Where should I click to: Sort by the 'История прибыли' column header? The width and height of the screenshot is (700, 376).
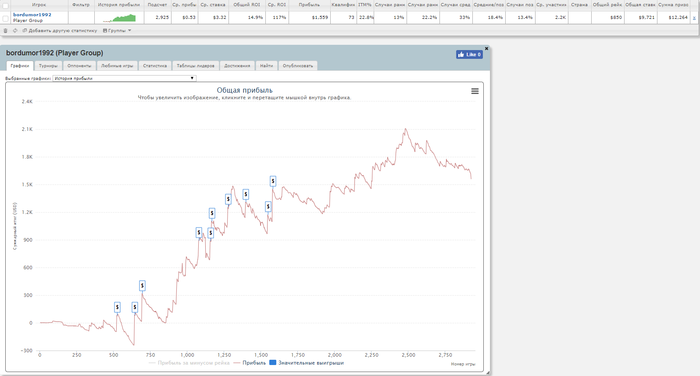click(119, 4)
